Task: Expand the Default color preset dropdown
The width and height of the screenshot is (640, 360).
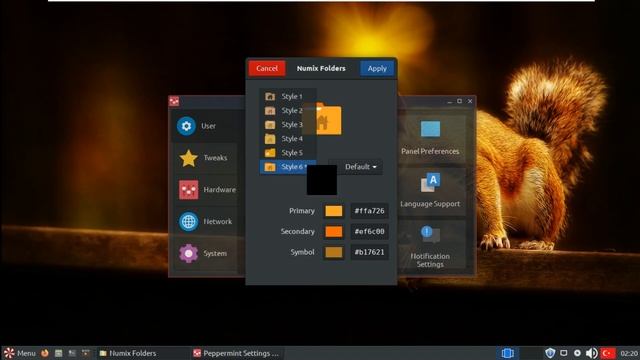Action: point(361,167)
